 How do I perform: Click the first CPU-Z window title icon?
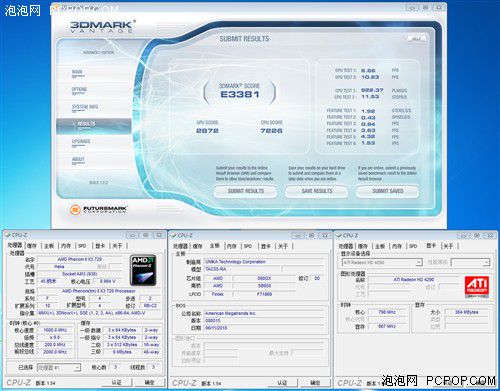pyautogui.click(x=8, y=235)
